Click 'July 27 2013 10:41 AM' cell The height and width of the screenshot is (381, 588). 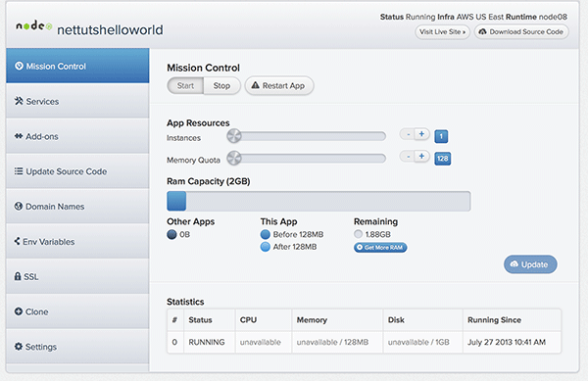[512, 342]
